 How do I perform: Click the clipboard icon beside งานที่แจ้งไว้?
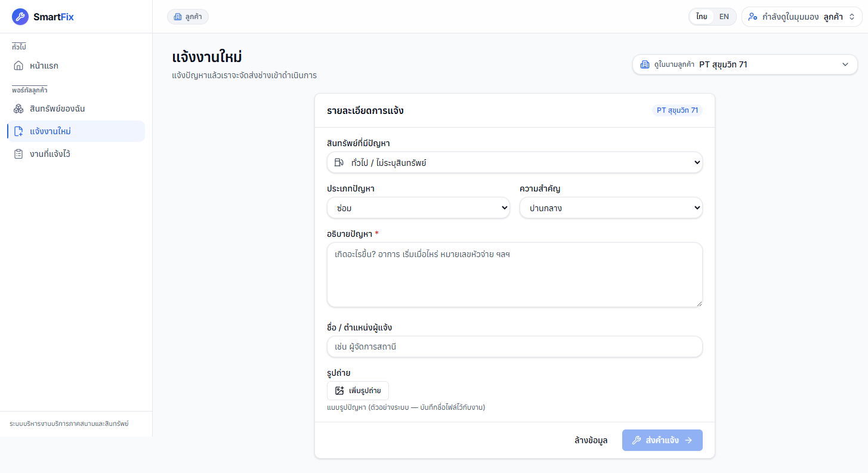(18, 154)
